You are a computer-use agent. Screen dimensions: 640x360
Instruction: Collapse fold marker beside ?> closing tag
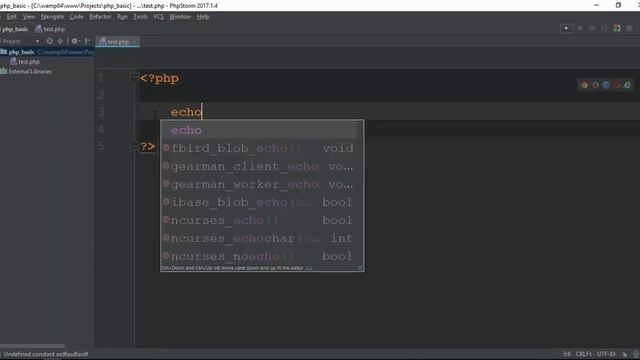[134, 146]
